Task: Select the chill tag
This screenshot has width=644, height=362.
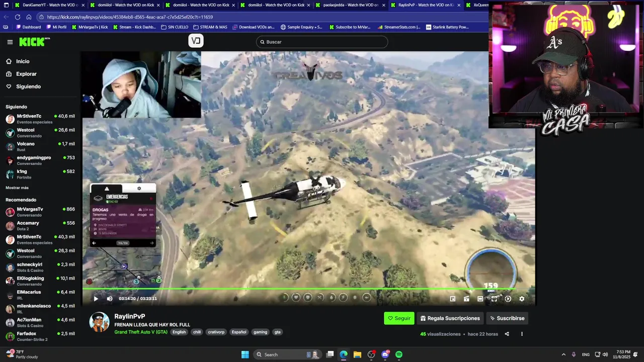Action: coord(197,332)
